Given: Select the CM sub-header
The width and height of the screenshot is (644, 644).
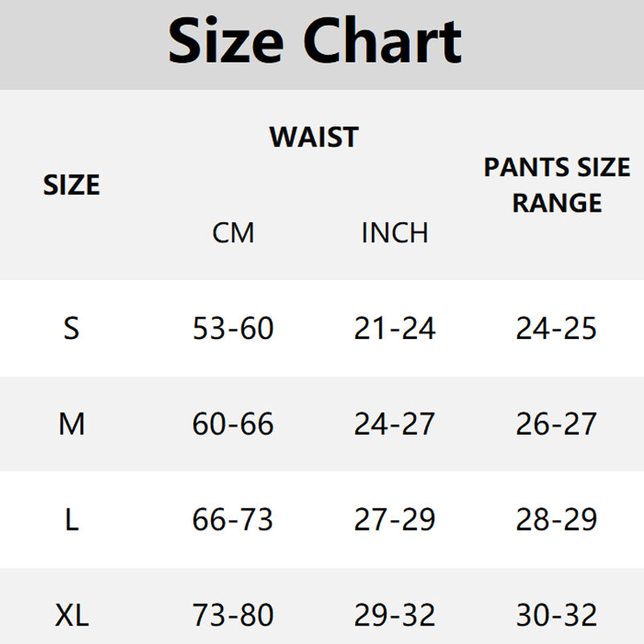Looking at the screenshot, I should coord(233,233).
